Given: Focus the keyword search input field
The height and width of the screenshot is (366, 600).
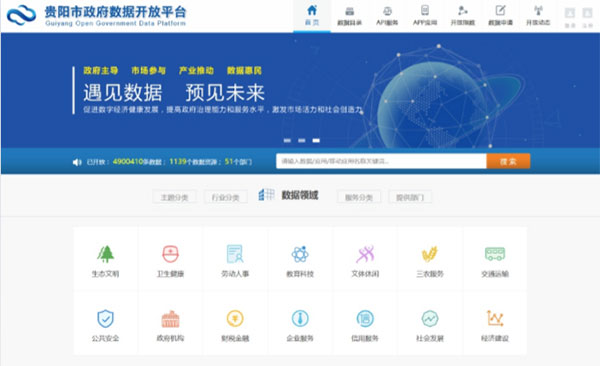Looking at the screenshot, I should tap(381, 161).
